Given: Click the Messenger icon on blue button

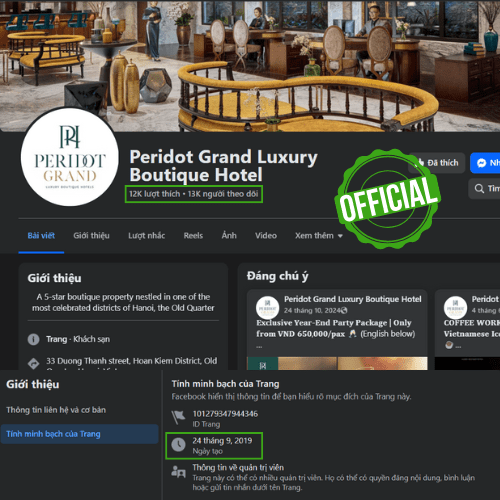Looking at the screenshot, I should pyautogui.click(x=481, y=163).
